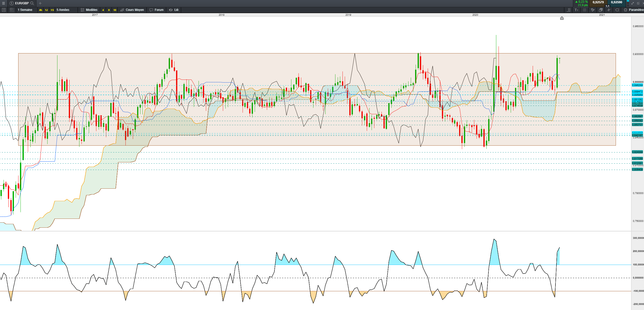Click the collapse arrows icon at top right
644x310 pixels.
tap(633, 3)
